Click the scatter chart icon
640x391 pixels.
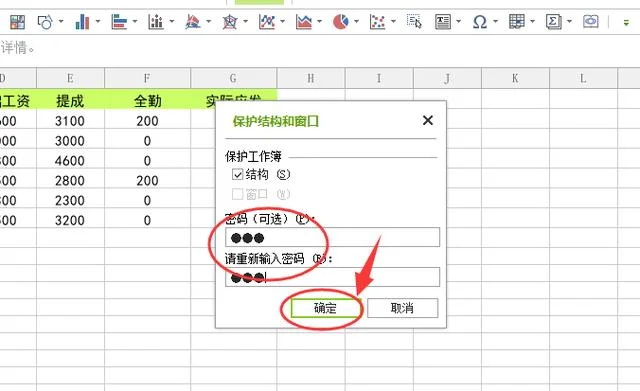pos(377,22)
